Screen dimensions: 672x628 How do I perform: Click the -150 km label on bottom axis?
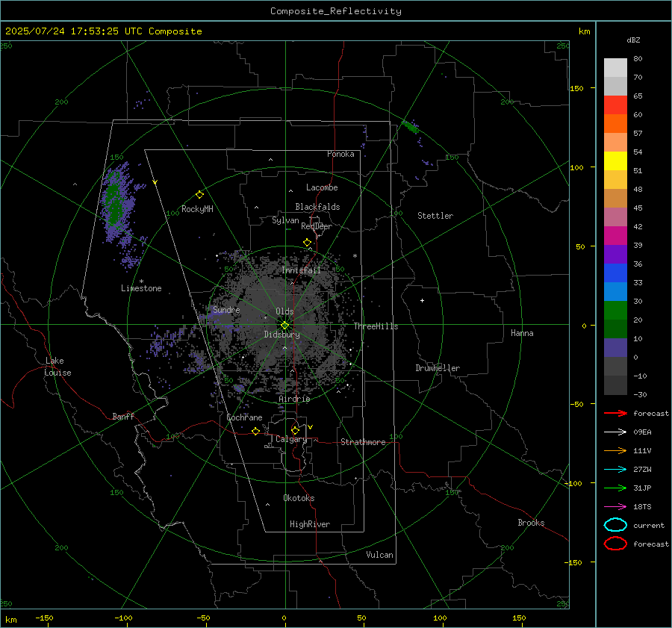[44, 618]
